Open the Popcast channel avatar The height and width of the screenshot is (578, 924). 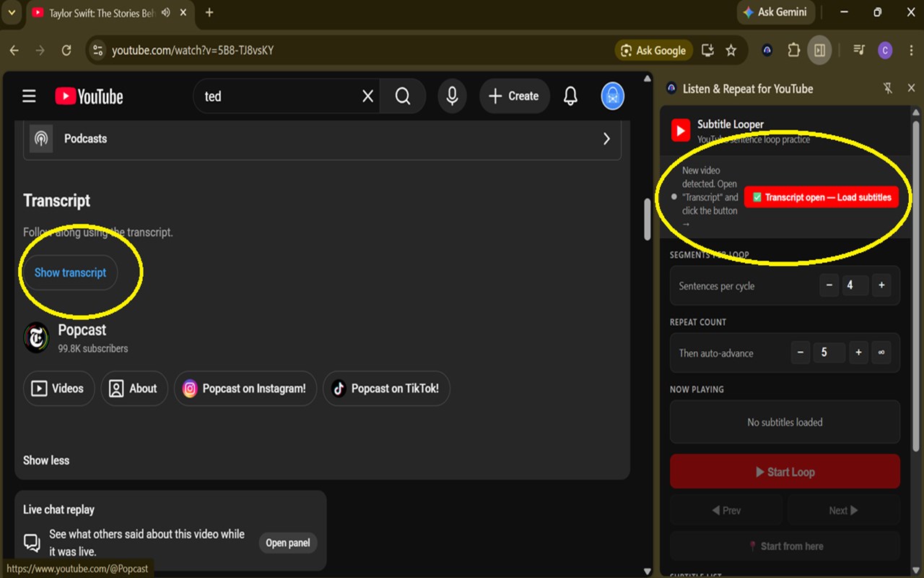click(36, 337)
